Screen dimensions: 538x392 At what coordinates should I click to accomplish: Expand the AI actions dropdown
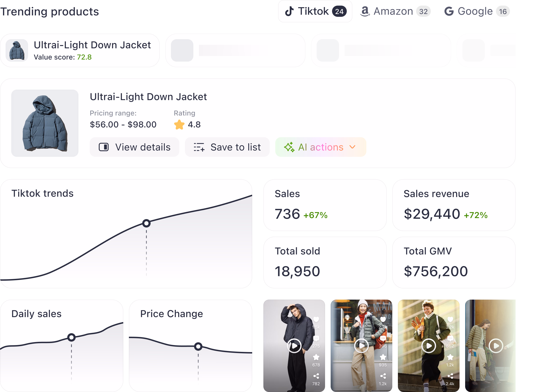(x=321, y=147)
